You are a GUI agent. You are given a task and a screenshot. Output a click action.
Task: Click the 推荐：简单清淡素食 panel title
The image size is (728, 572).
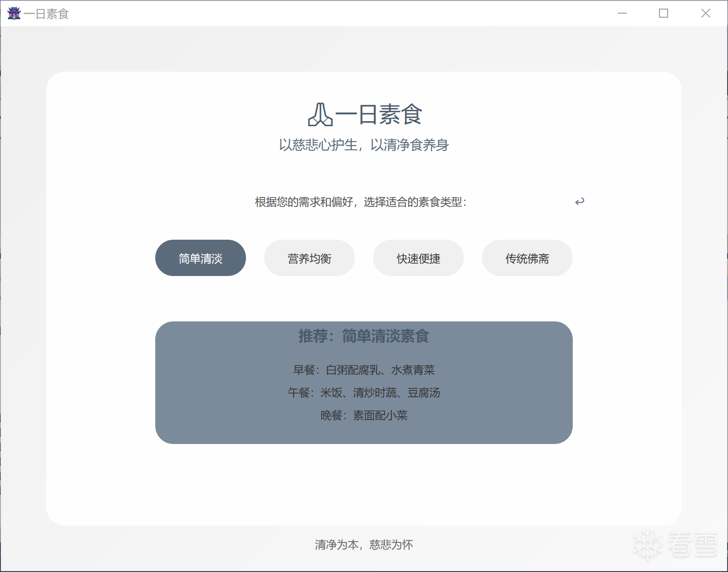click(364, 336)
